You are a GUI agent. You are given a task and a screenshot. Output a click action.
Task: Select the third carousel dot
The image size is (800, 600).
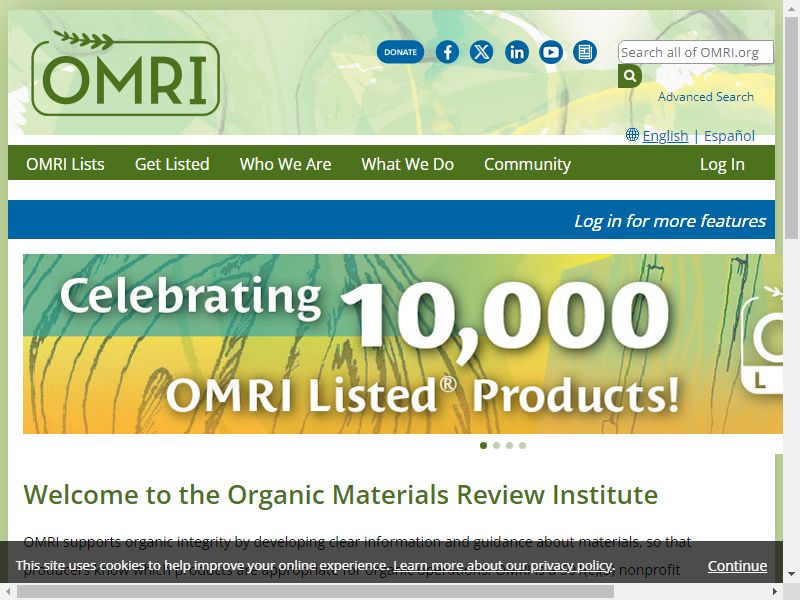coord(509,445)
